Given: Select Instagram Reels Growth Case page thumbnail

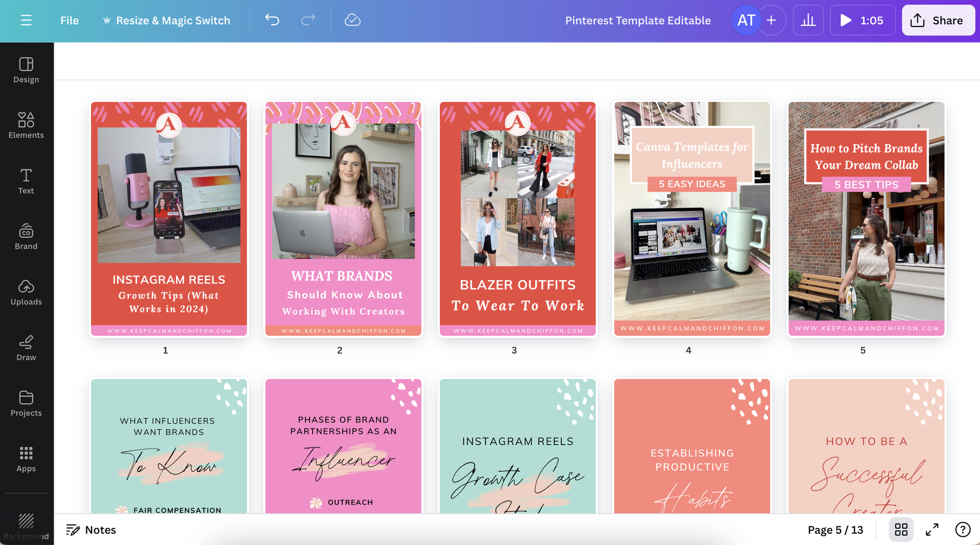Looking at the screenshot, I should point(517,446).
